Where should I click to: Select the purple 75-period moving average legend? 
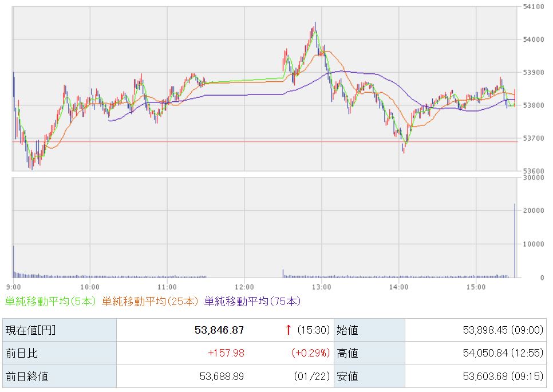pos(252,301)
